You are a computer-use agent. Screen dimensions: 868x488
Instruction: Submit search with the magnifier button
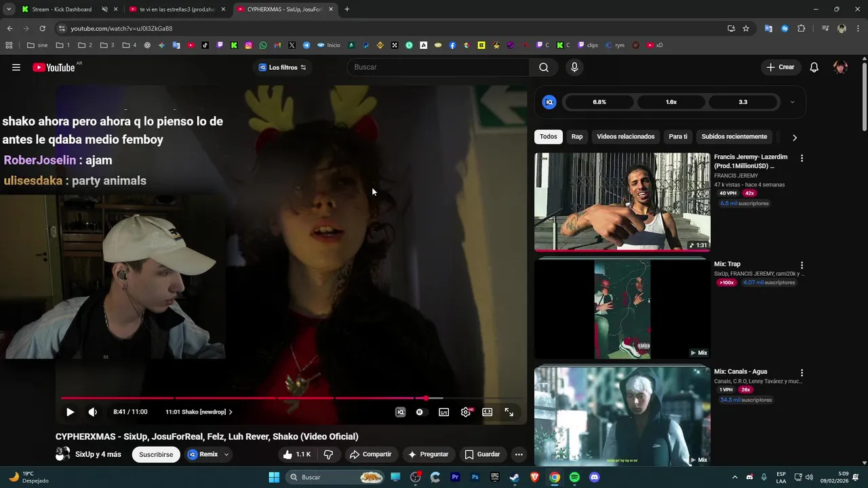(x=544, y=67)
